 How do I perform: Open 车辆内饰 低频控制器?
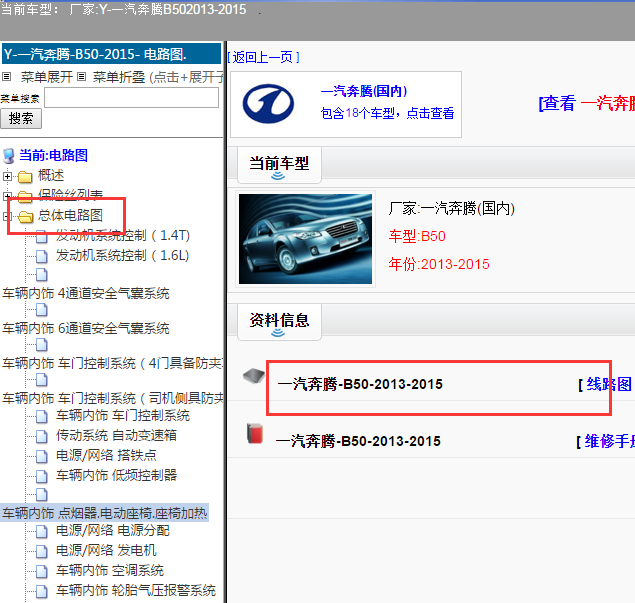point(116,475)
